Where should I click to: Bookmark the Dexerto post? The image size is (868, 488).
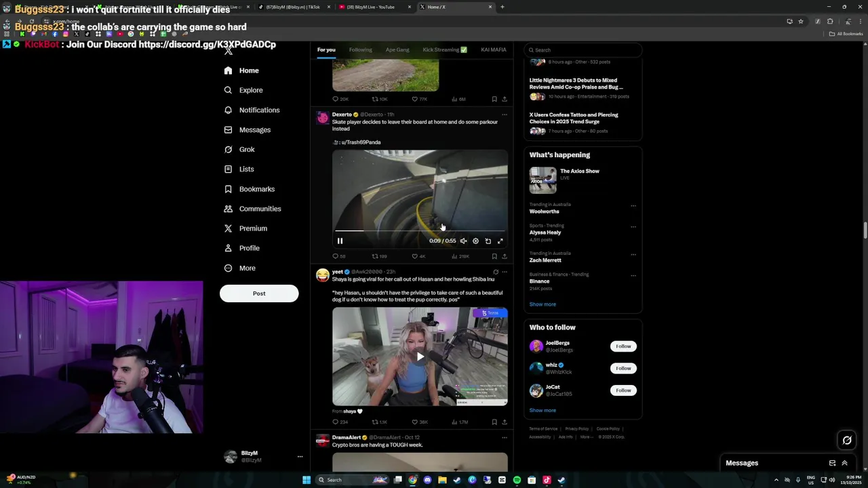click(494, 256)
